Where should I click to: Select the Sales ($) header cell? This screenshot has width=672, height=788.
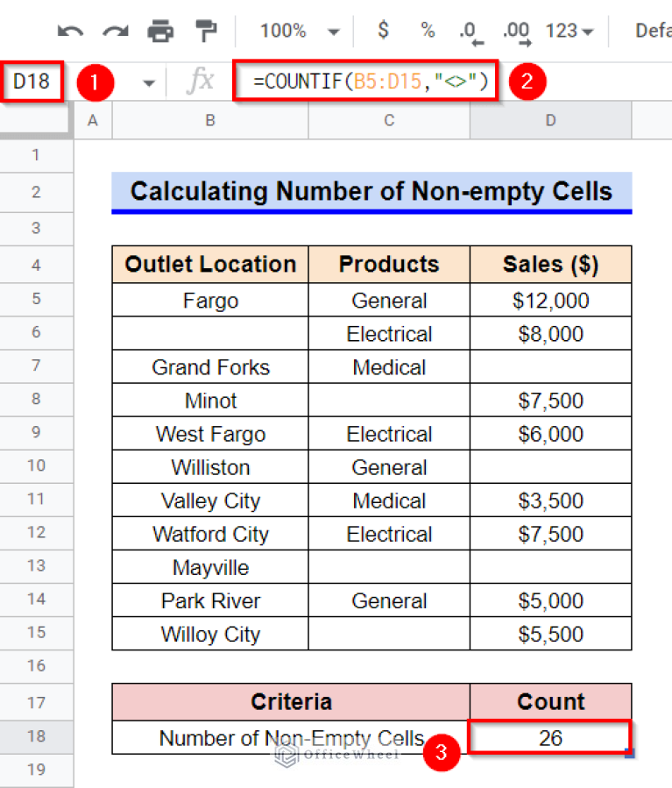click(550, 265)
